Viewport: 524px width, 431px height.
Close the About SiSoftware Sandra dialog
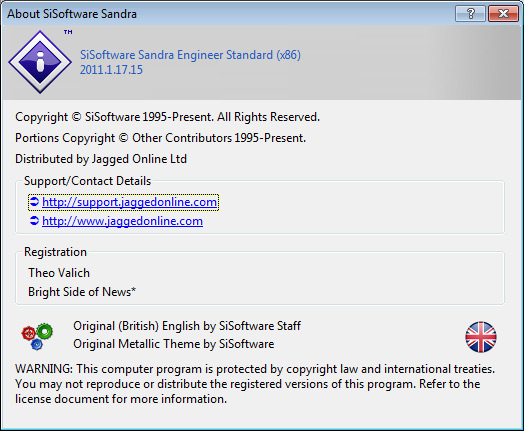[x=503, y=14]
